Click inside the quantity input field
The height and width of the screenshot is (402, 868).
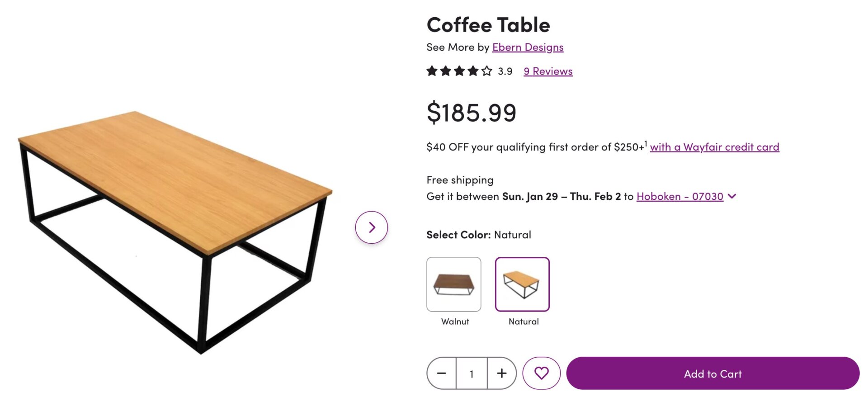tap(471, 373)
